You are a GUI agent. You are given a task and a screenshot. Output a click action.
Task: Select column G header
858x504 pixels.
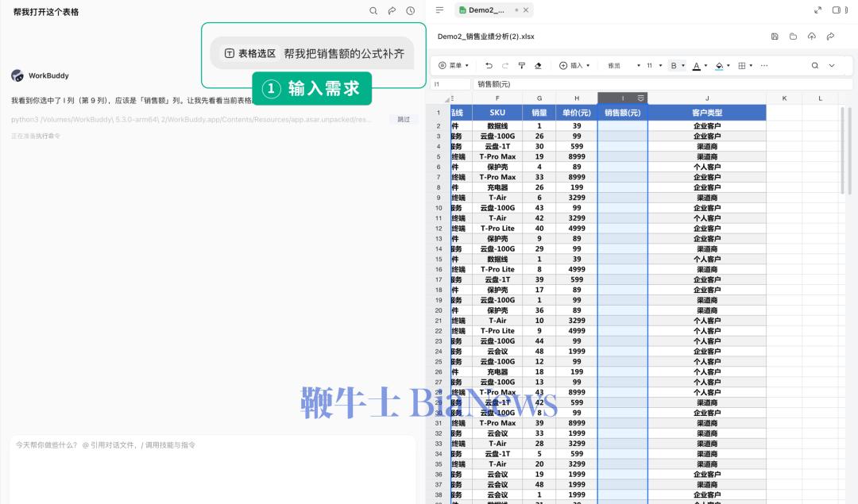point(539,98)
